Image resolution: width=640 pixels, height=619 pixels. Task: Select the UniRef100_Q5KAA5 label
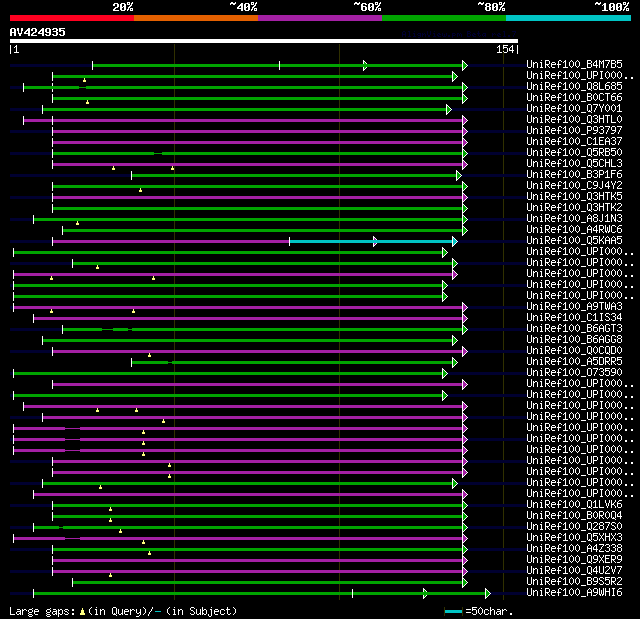point(574,241)
